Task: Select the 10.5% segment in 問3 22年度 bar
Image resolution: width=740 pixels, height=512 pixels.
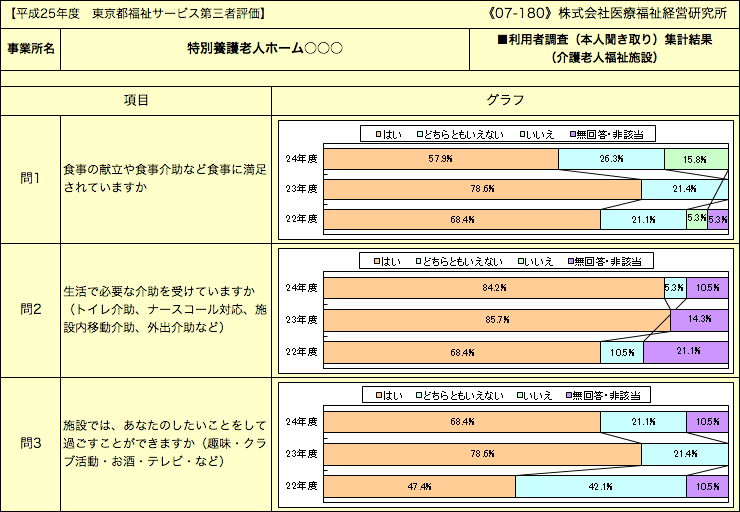Action: 707,487
